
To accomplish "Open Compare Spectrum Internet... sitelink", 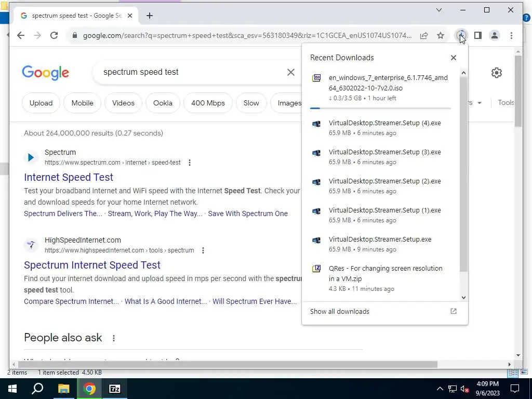I will pos(71,301).
